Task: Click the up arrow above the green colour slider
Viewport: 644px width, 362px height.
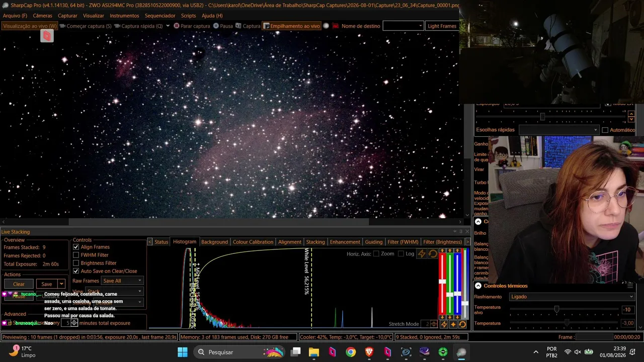Action: [x=450, y=251]
